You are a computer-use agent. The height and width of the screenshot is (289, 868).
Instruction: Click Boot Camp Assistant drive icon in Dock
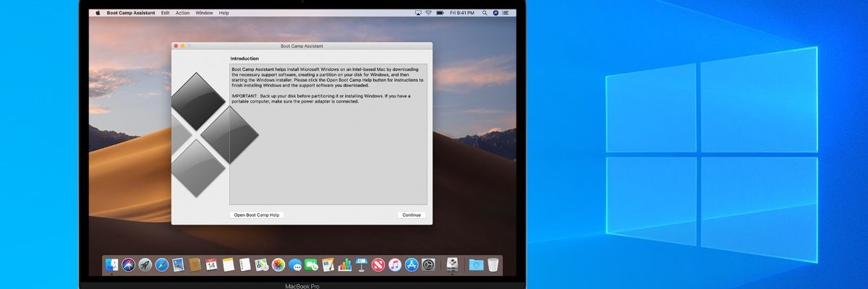452,264
